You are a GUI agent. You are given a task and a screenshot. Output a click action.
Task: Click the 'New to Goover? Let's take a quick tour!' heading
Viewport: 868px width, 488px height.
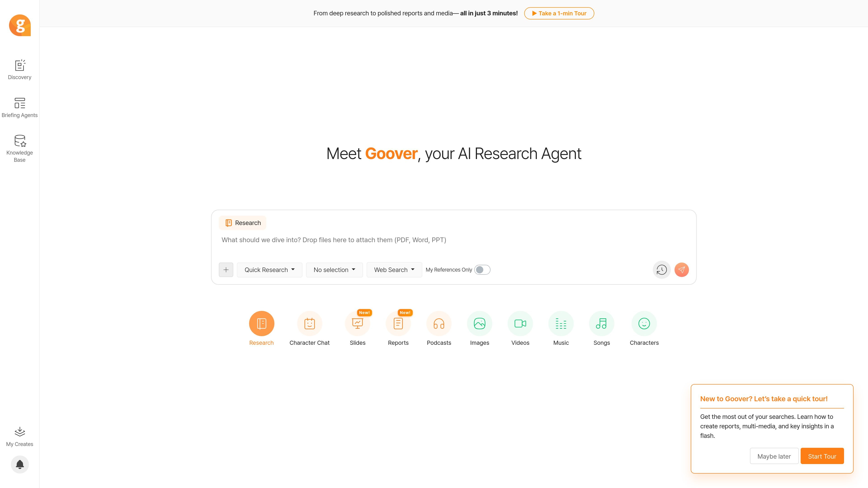point(764,399)
